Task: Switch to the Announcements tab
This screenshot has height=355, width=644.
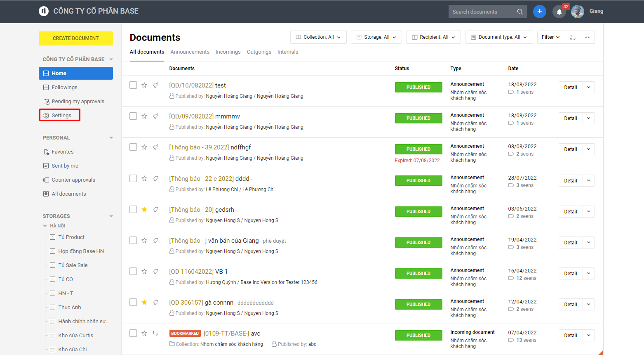Action: point(190,52)
